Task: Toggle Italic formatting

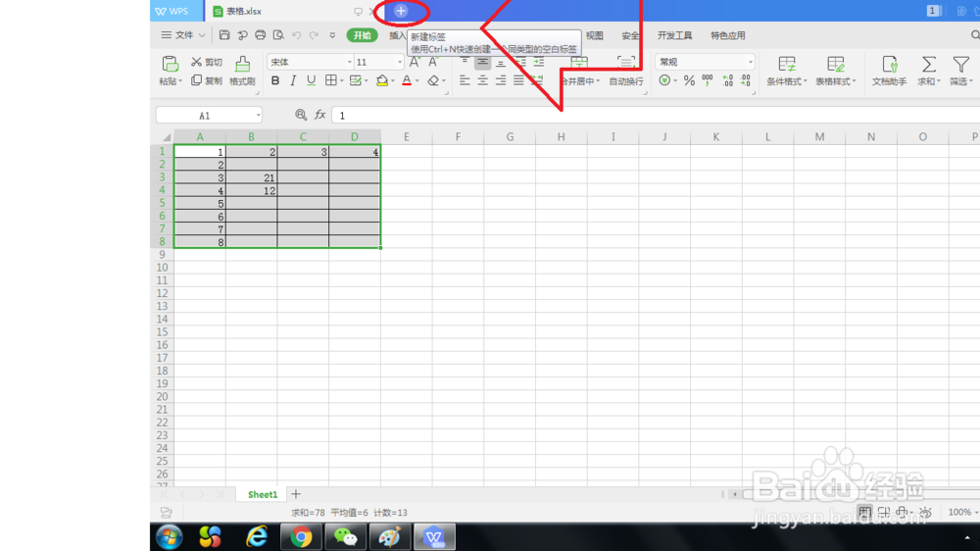Action: coord(292,80)
